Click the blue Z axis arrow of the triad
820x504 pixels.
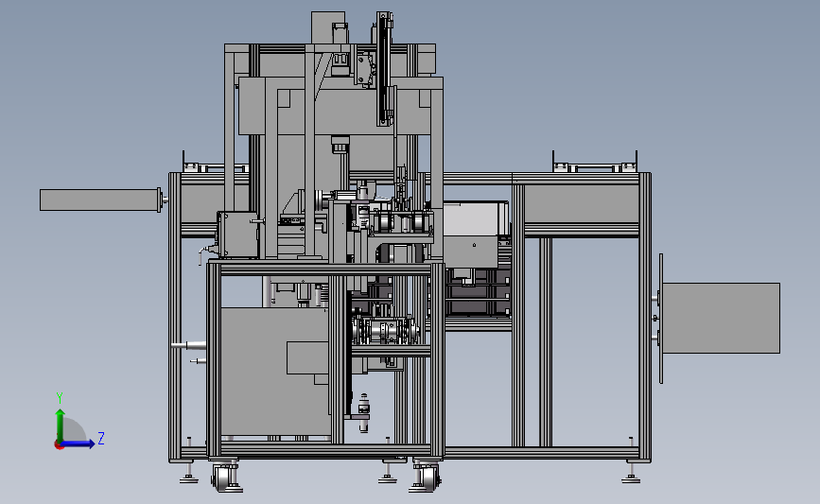click(79, 443)
